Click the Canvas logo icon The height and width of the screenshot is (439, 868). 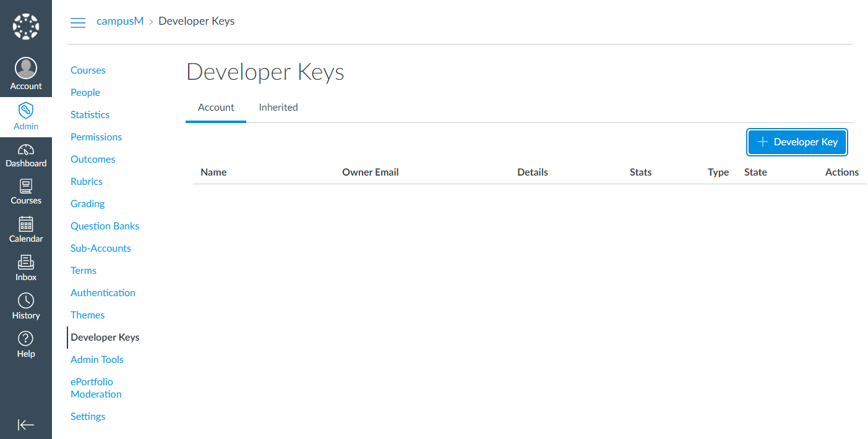pos(26,27)
